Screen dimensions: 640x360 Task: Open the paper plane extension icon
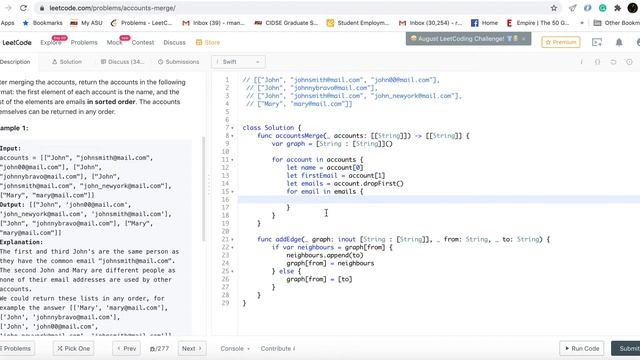573,8
